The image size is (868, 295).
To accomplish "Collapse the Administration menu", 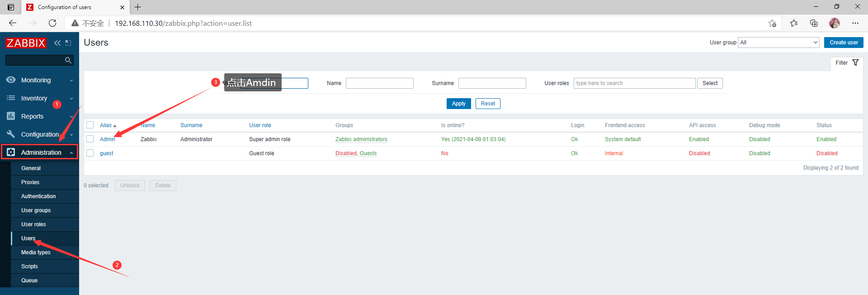I will 71,153.
